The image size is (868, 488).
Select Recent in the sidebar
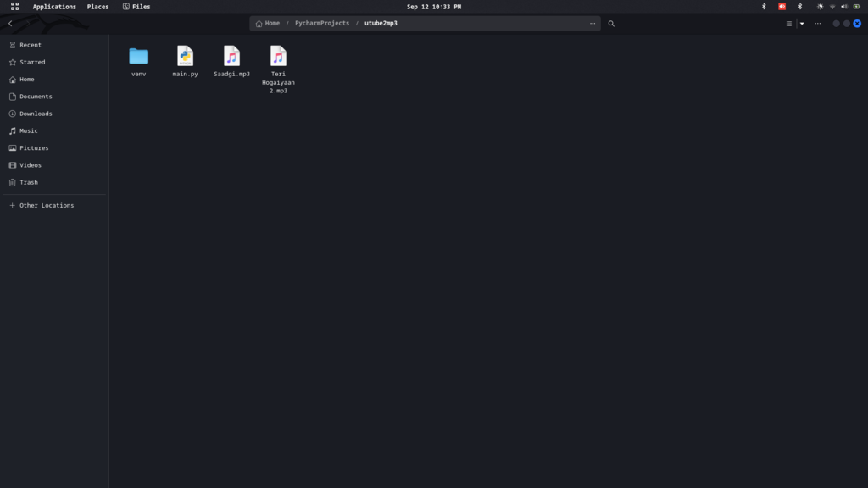click(53, 45)
